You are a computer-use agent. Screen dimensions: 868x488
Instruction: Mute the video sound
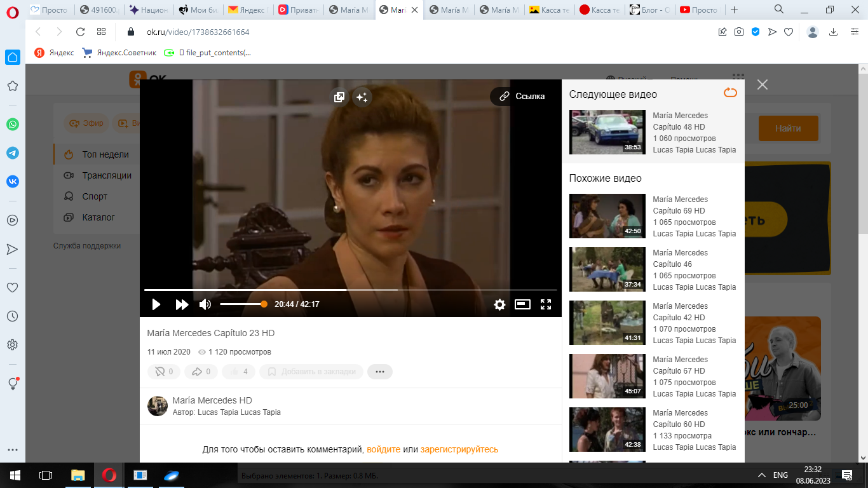coord(205,304)
